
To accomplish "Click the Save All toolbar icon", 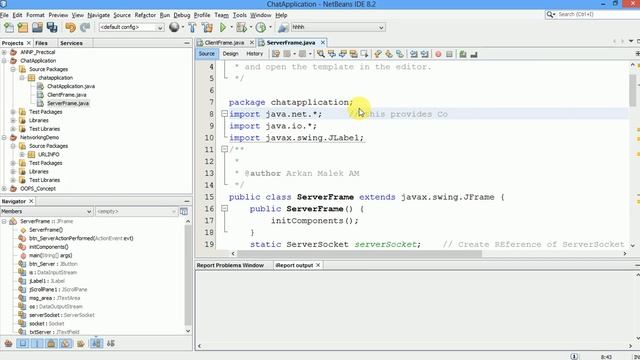I will tap(52, 27).
